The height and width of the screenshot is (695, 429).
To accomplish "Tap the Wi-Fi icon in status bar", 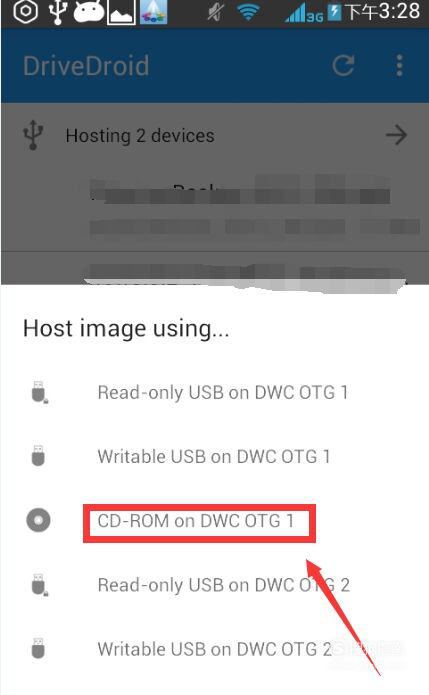I will (249, 12).
